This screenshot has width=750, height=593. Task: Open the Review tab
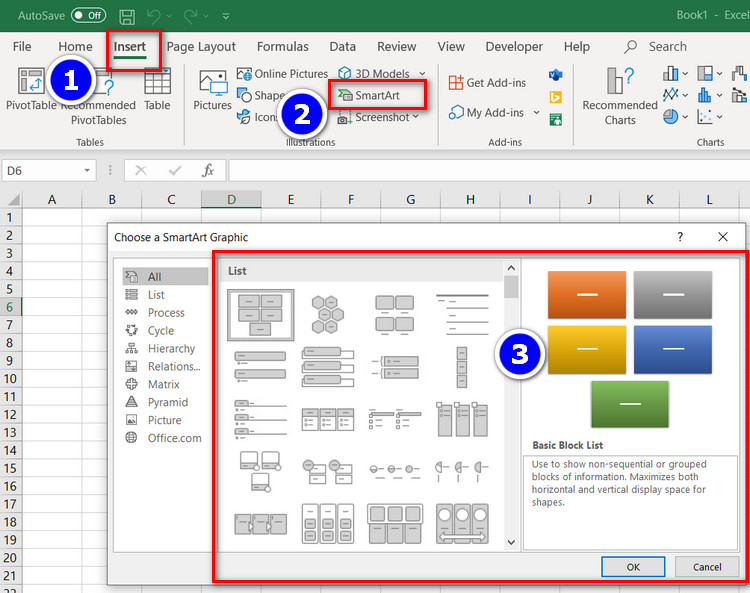397,46
